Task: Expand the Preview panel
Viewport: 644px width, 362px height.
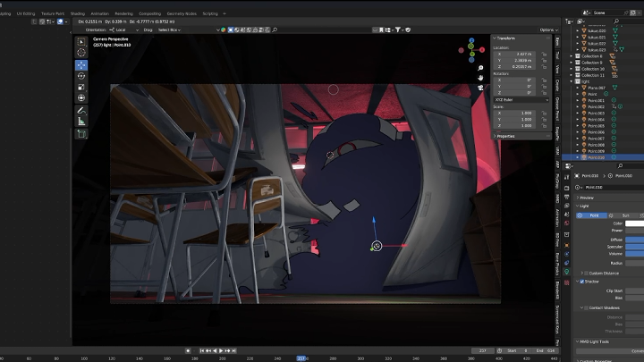Action: pyautogui.click(x=585, y=198)
